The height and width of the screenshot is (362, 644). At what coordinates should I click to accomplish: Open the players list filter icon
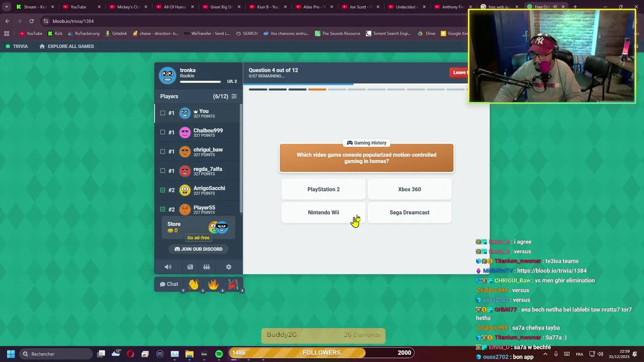click(234, 96)
